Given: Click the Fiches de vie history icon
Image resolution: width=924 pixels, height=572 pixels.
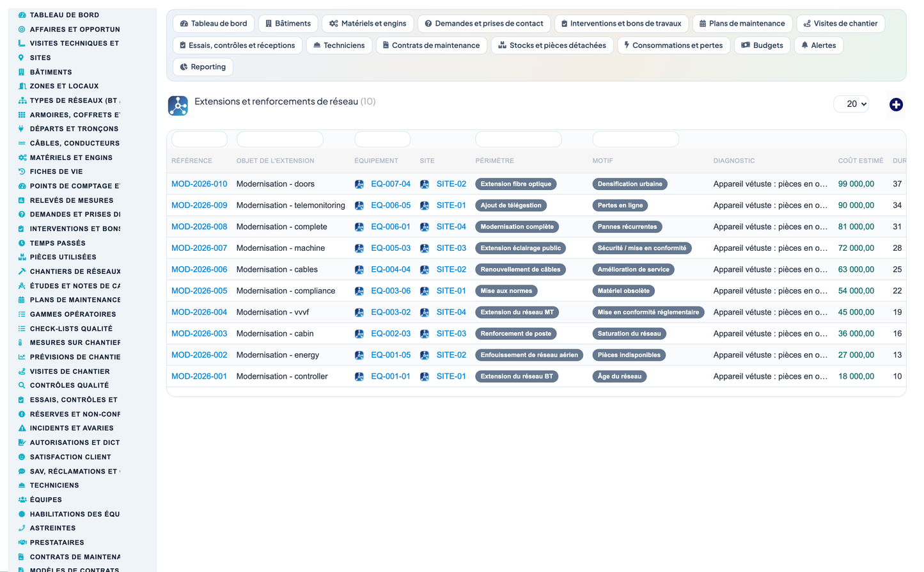Looking at the screenshot, I should 22,171.
